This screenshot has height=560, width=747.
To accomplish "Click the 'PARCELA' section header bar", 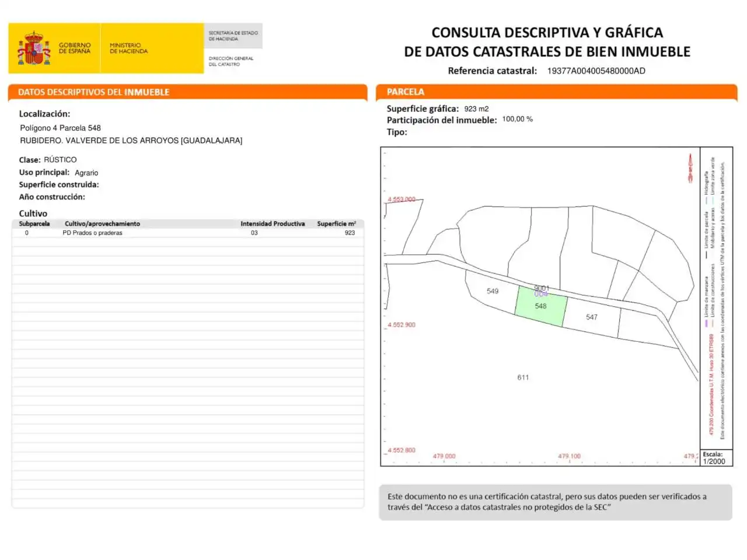I will point(556,92).
